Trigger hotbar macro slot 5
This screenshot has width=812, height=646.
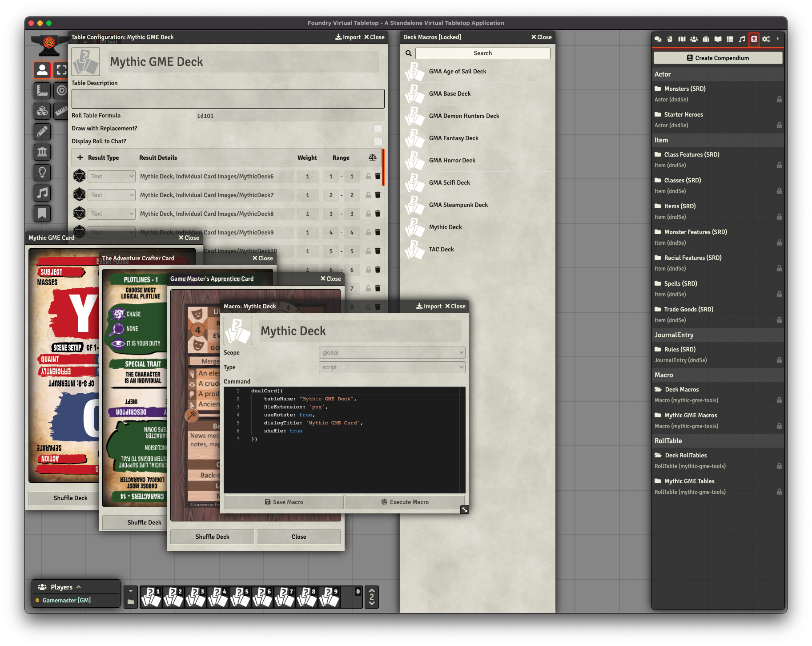(x=240, y=597)
